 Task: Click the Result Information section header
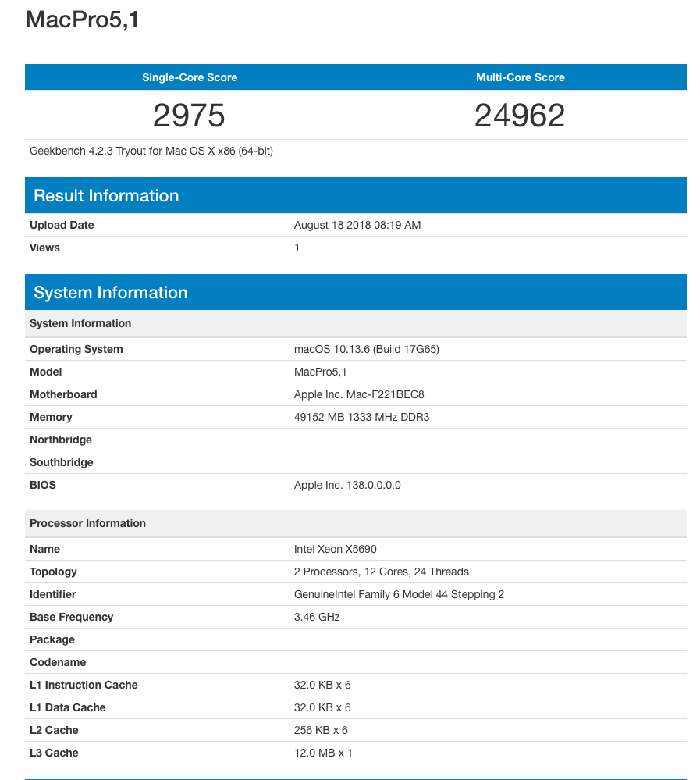click(356, 195)
